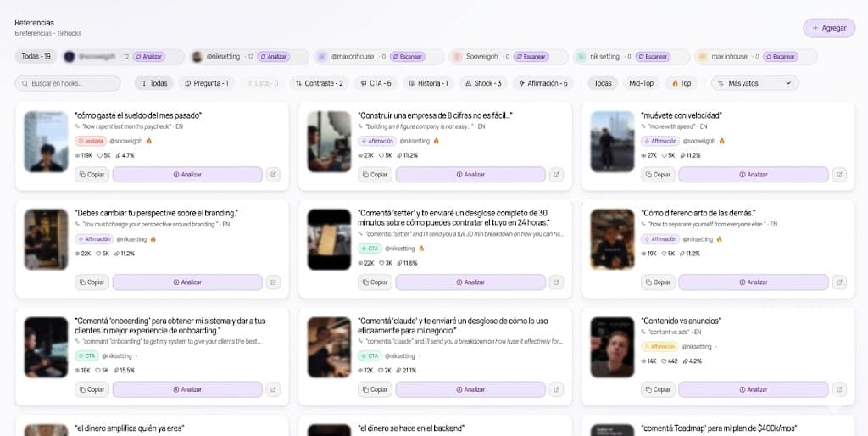Filter hooks by CTA type

[x=376, y=84]
